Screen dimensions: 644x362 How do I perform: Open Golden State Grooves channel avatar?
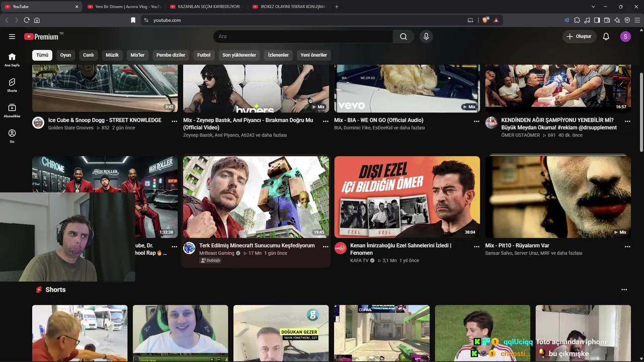pyautogui.click(x=38, y=123)
